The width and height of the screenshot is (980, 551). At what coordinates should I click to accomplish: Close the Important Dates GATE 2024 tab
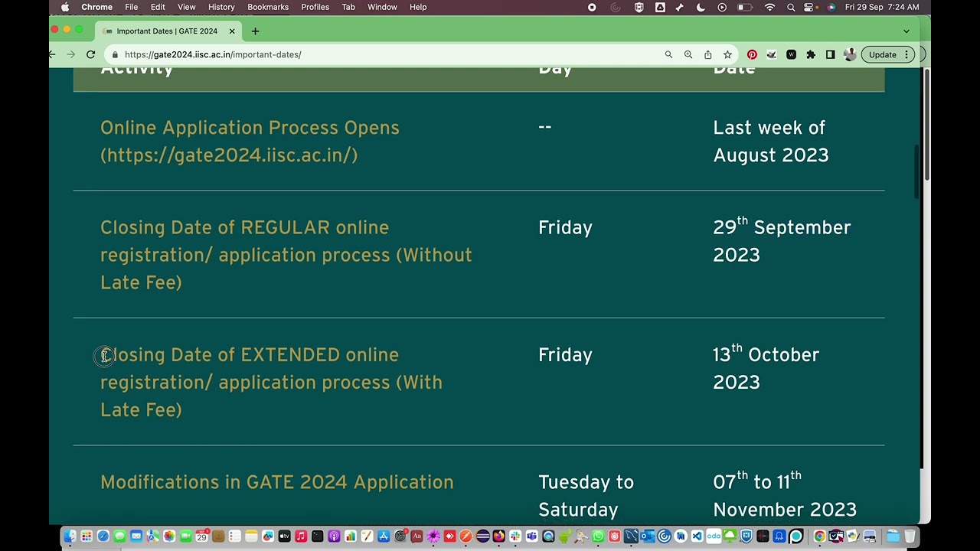click(x=232, y=31)
